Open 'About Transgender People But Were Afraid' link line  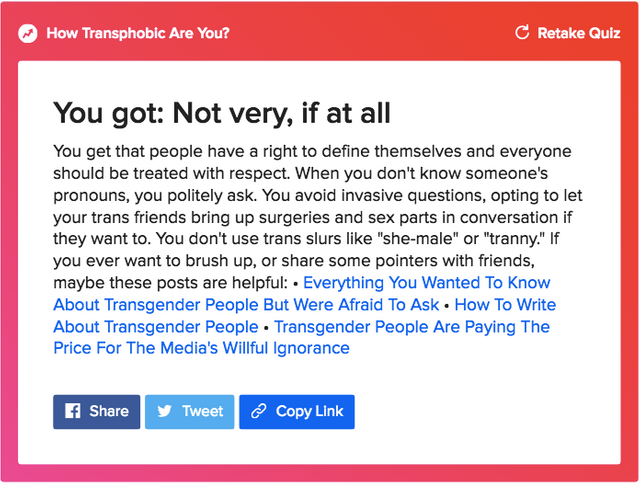click(x=246, y=305)
